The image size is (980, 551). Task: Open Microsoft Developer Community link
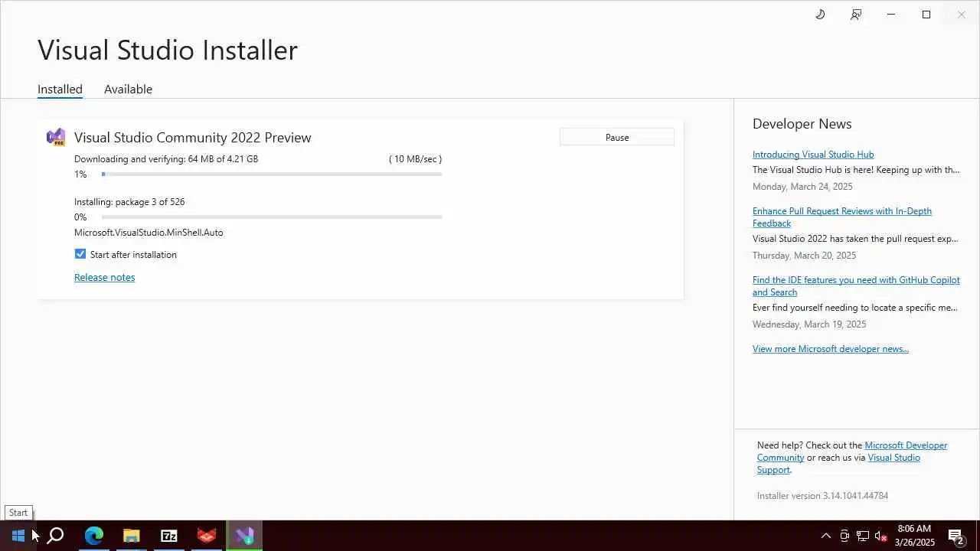pos(906,445)
